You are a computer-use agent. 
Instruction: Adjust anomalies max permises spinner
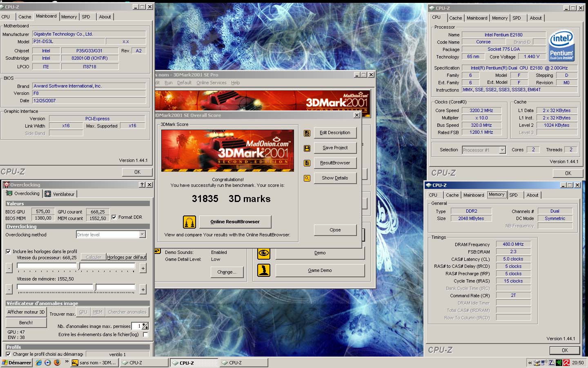pos(145,326)
